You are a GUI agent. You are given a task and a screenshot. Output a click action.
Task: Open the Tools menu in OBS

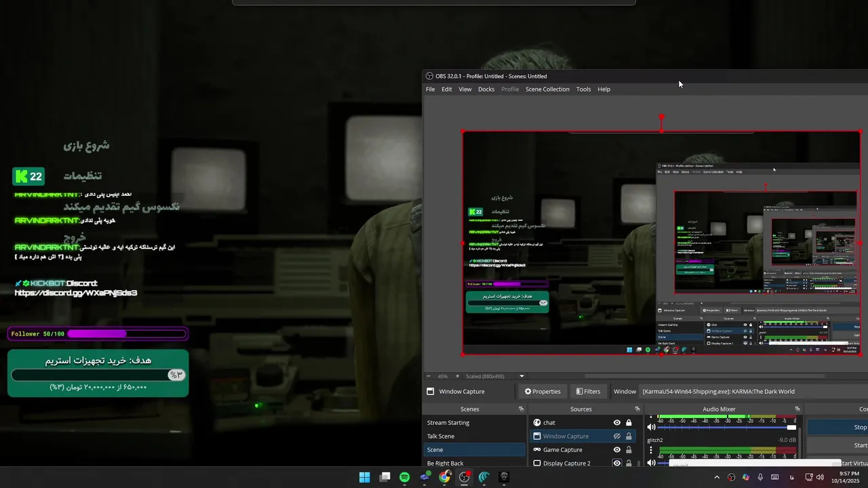click(583, 89)
